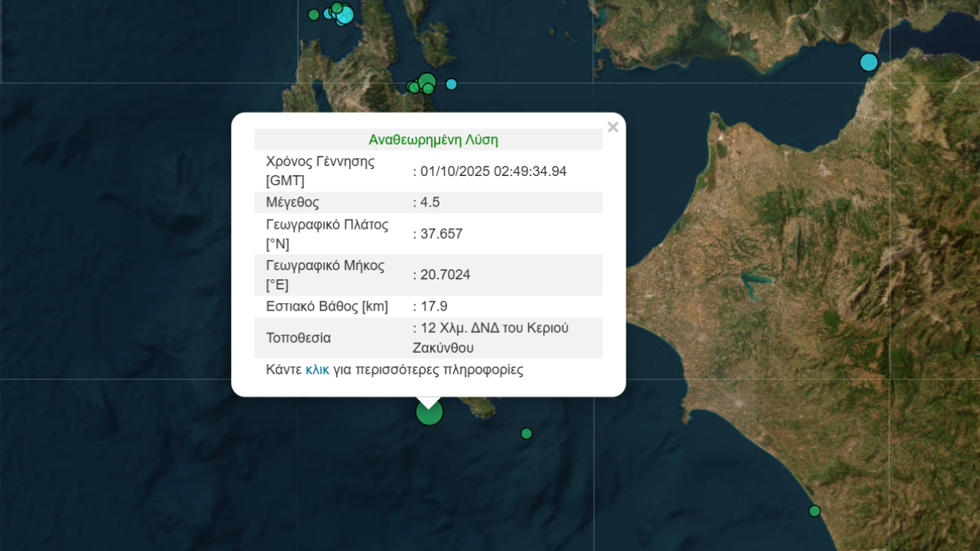Select the green marker on the Peloponnese southwest coast

[815, 511]
